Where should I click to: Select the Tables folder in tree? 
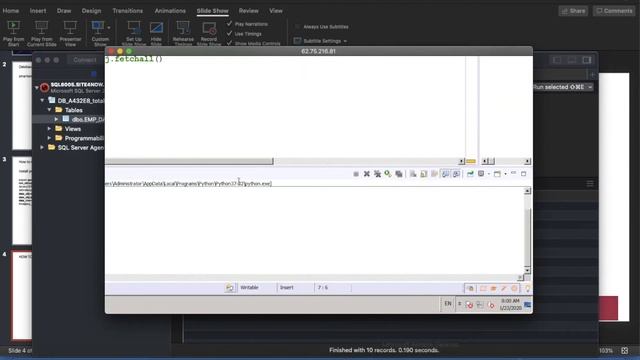click(x=73, y=110)
